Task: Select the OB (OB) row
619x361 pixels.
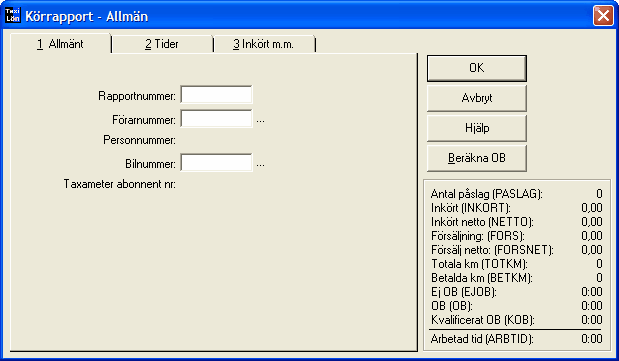Action: 517,306
